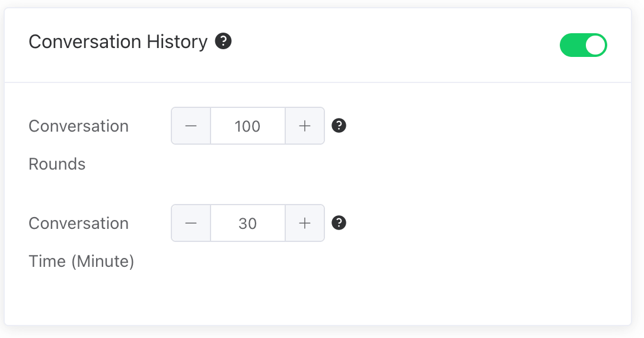Image resolution: width=644 pixels, height=338 pixels.
Task: Decrease Conversation Rounds with the minus button
Action: (x=191, y=126)
